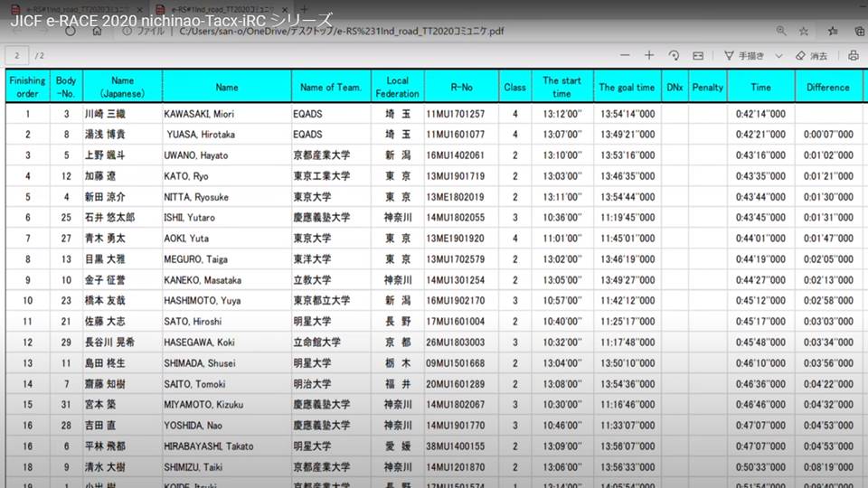Rotate the PDF page
Image resolution: width=868 pixels, height=488 pixels.
tap(674, 55)
